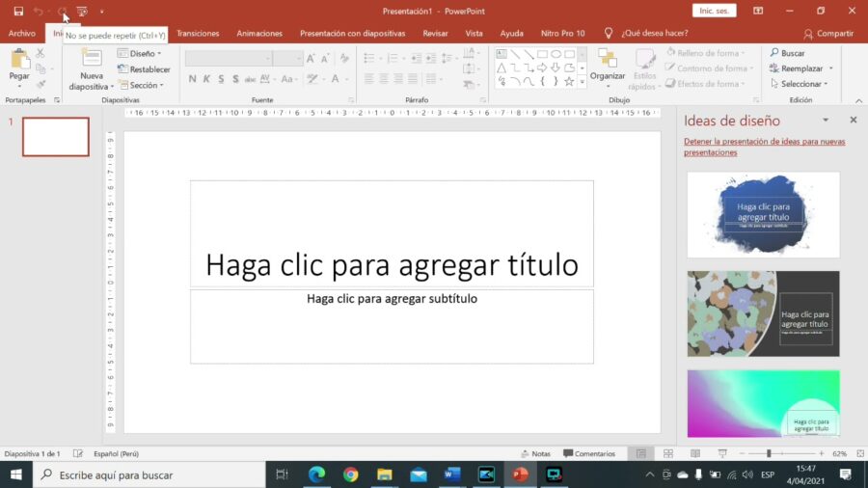Open the Revisar tab
This screenshot has height=488, width=868.
coord(435,33)
